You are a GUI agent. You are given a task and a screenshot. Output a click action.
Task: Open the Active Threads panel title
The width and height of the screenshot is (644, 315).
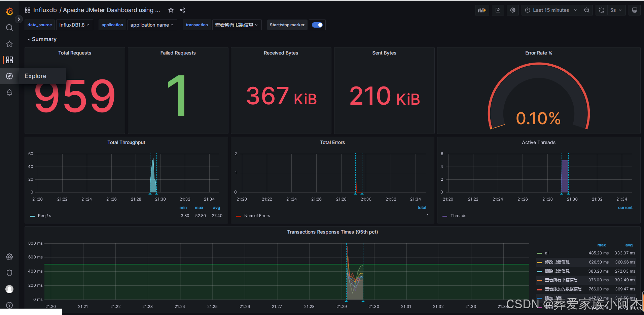click(539, 142)
